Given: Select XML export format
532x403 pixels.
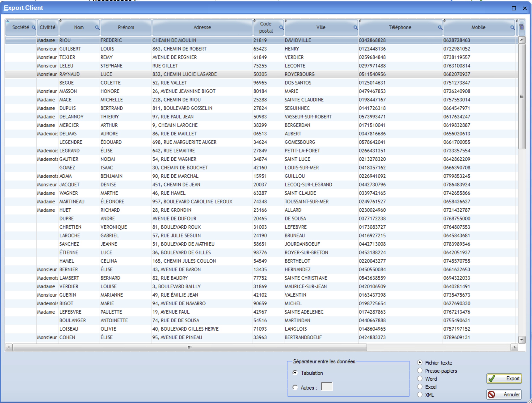Looking at the screenshot, I should pos(420,395).
